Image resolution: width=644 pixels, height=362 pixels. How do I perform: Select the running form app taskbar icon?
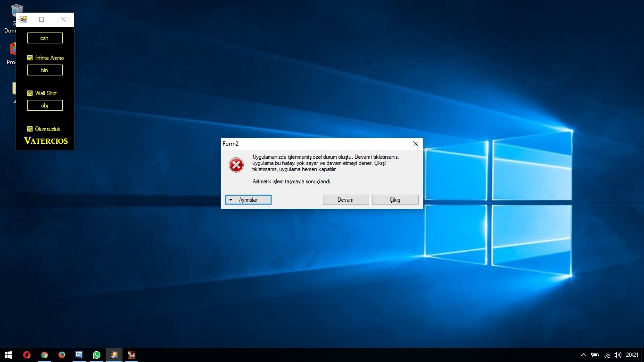(114, 355)
